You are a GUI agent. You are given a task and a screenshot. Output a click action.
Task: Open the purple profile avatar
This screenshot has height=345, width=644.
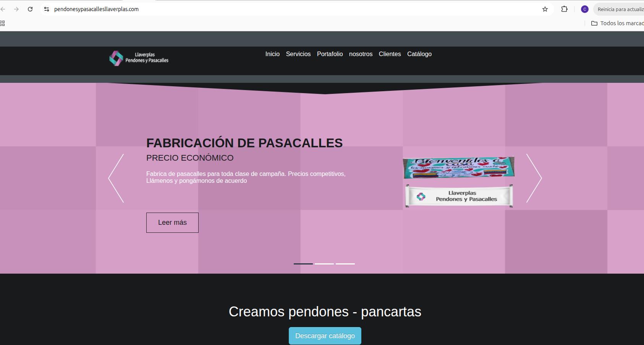coord(584,9)
